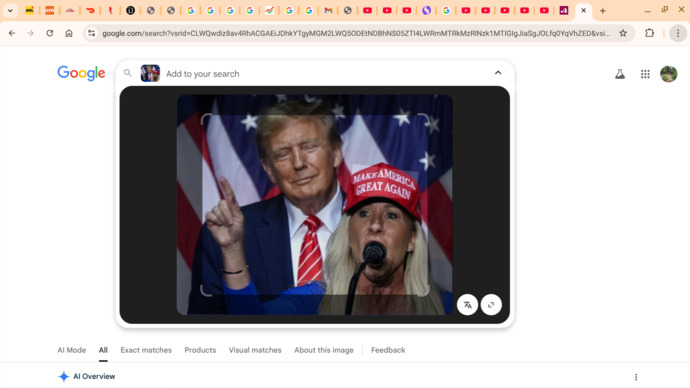Click the Google logo
The image size is (690, 388).
pos(81,73)
